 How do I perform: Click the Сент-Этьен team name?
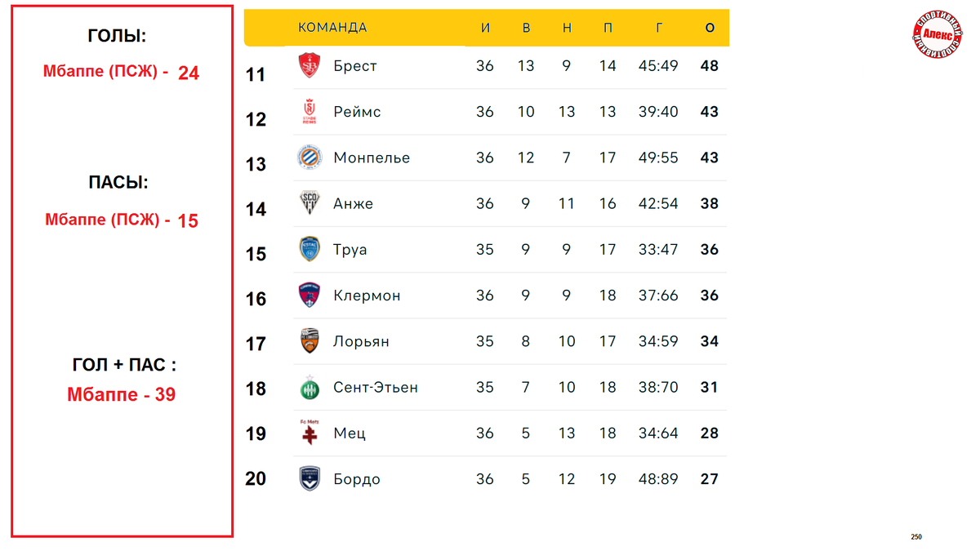[x=376, y=387]
